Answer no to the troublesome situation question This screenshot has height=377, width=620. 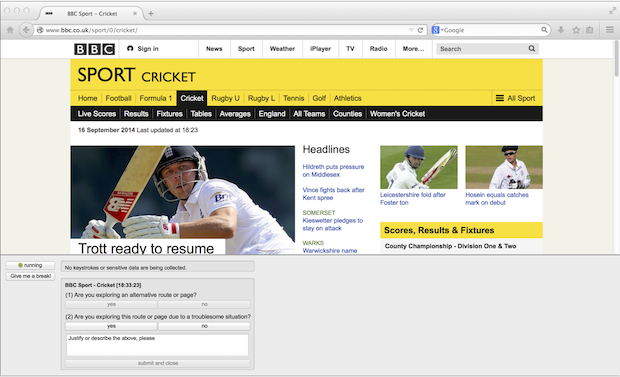point(204,326)
